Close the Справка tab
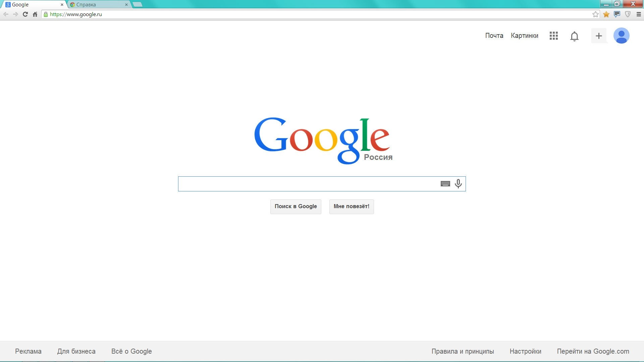This screenshot has height=362, width=644. pos(126,5)
